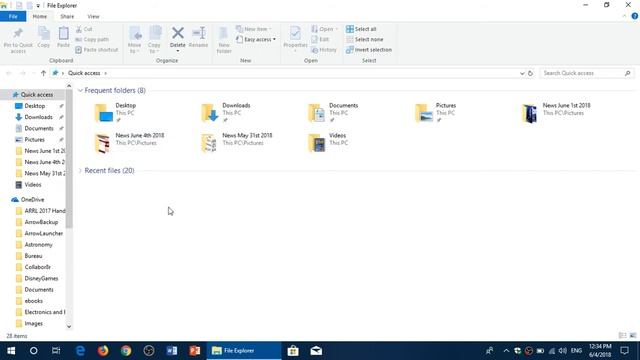Screen dimensions: 640x360
Task: Click Copy path in the ribbon
Action: [x=92, y=39]
